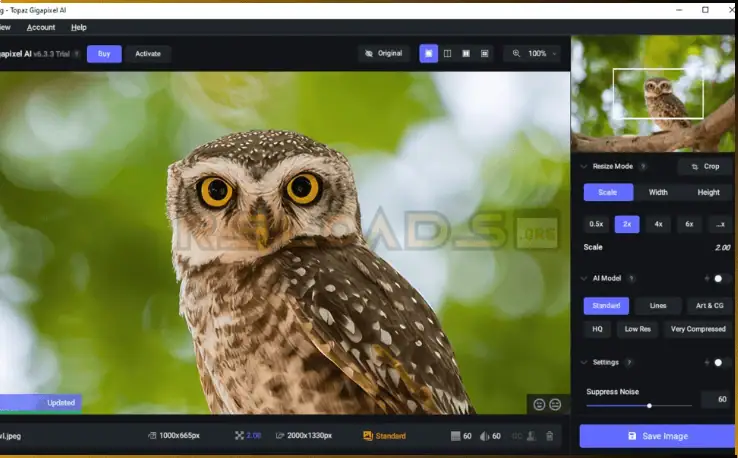Click the neutral face feedback icon
The width and height of the screenshot is (738, 458).
click(555, 405)
